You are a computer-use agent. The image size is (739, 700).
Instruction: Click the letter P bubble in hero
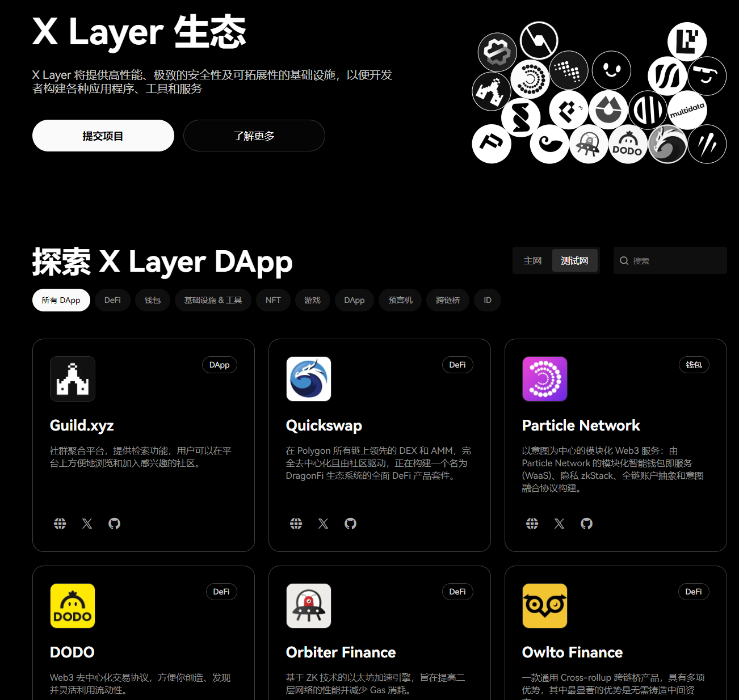point(492,144)
